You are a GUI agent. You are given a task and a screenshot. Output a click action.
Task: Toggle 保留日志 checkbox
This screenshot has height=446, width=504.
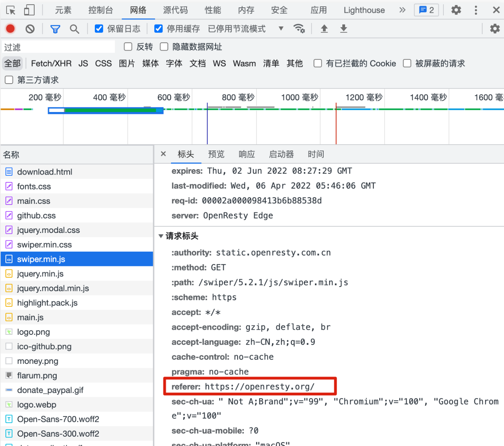99,28
